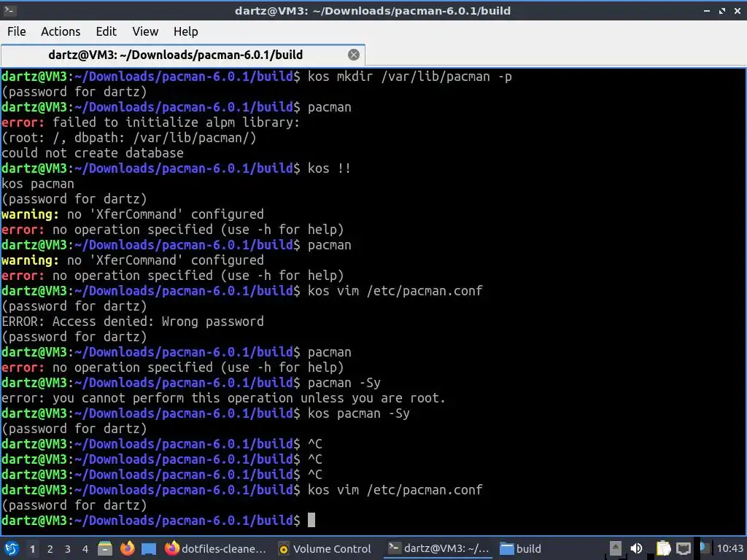Switch to the build folder window

pyautogui.click(x=521, y=548)
